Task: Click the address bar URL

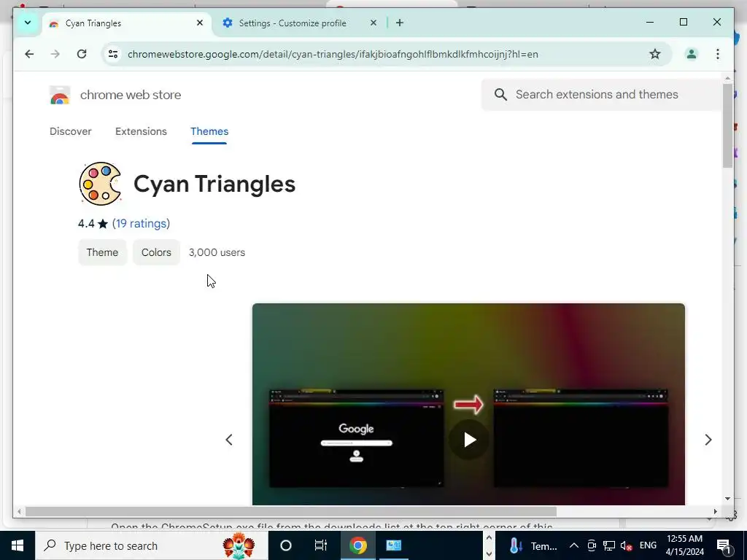Action: [333, 54]
